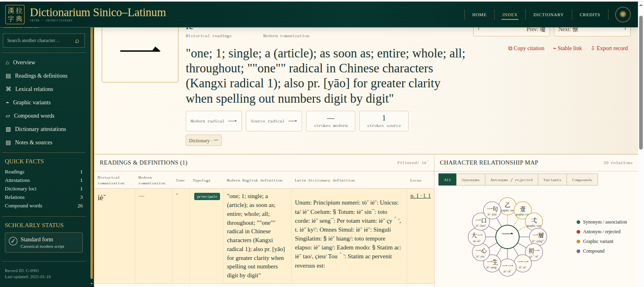Switch to the Compounds tab
Screen dimensions: 644x287
pyautogui.click(x=582, y=180)
